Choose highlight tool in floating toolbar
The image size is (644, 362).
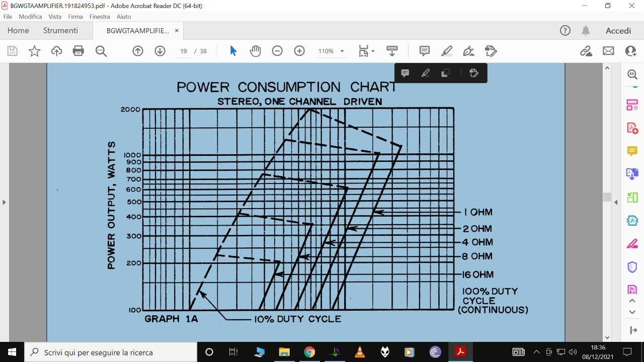tap(425, 73)
